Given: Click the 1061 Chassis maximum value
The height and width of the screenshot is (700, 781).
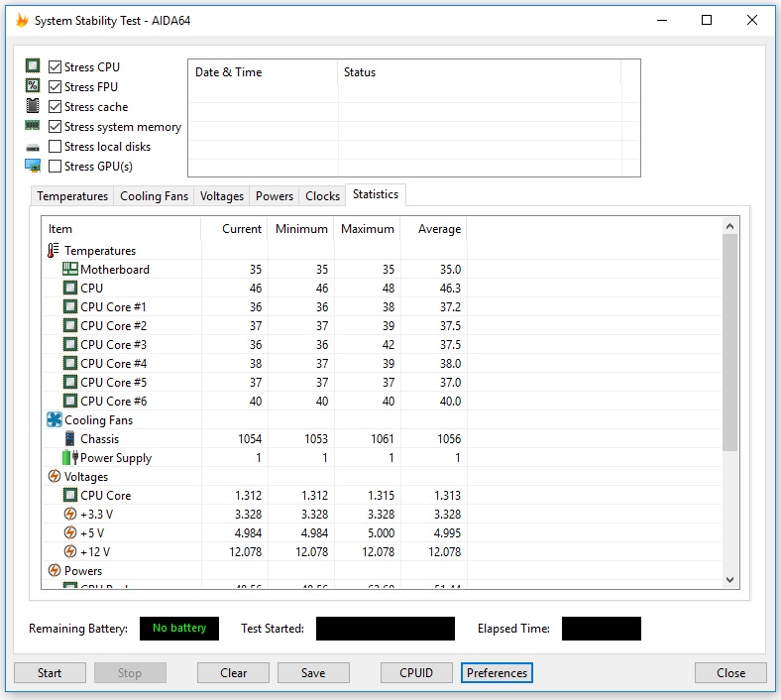Looking at the screenshot, I should (382, 439).
